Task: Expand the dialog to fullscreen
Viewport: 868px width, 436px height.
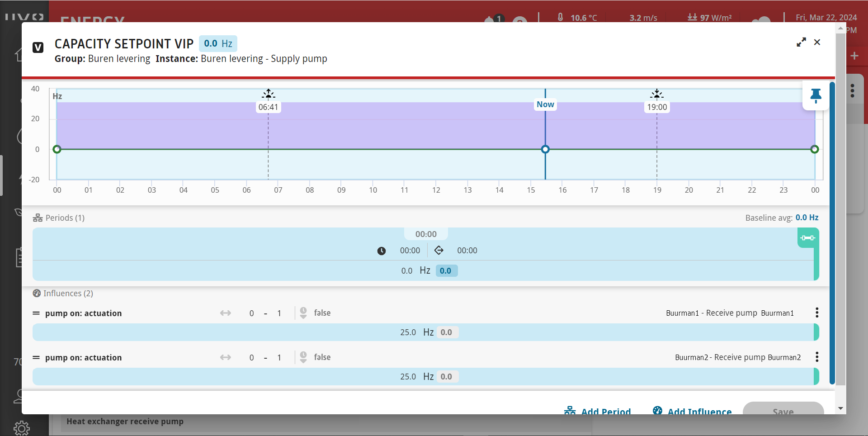Action: coord(801,42)
